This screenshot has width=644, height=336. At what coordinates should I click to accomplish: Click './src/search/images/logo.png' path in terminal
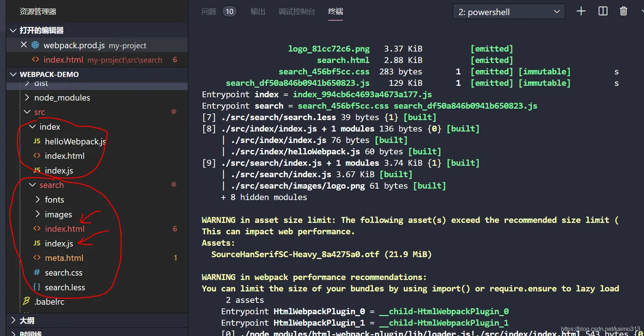298,186
